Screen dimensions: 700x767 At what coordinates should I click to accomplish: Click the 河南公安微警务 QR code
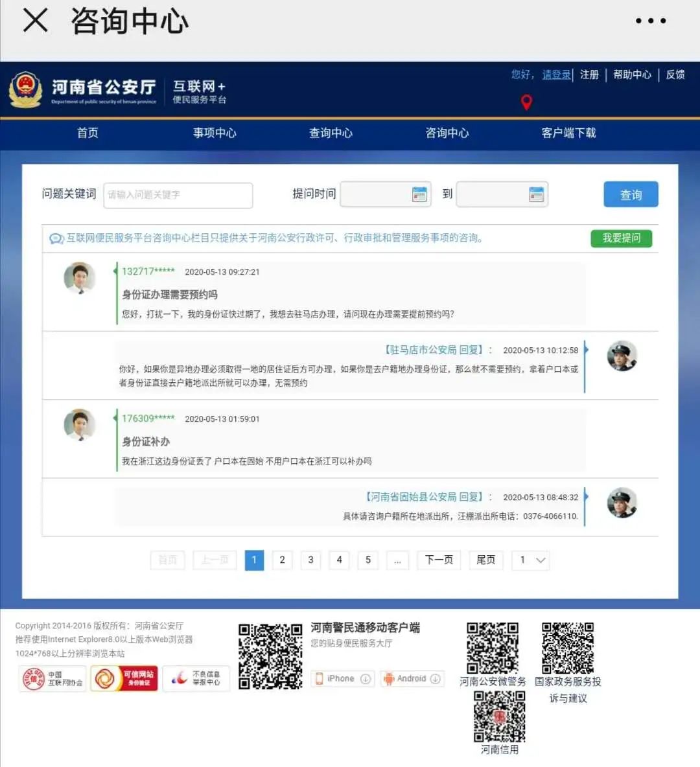coord(493,648)
